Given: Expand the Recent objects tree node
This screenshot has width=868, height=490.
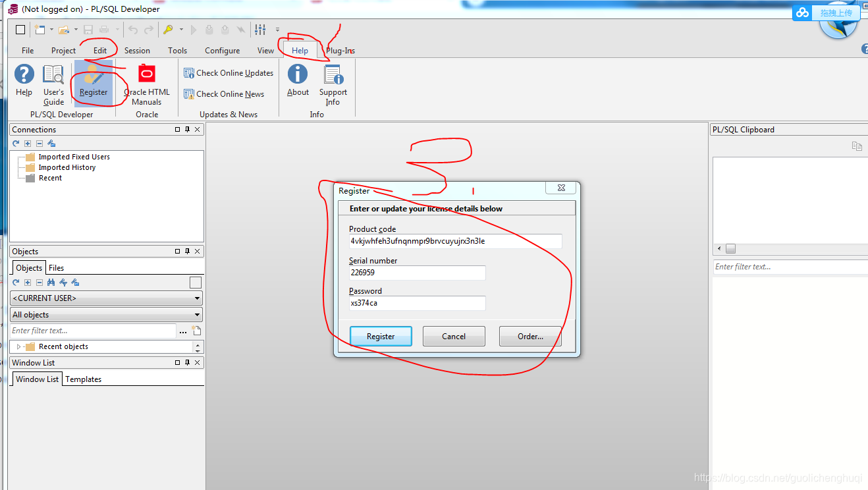Looking at the screenshot, I should click(x=18, y=346).
